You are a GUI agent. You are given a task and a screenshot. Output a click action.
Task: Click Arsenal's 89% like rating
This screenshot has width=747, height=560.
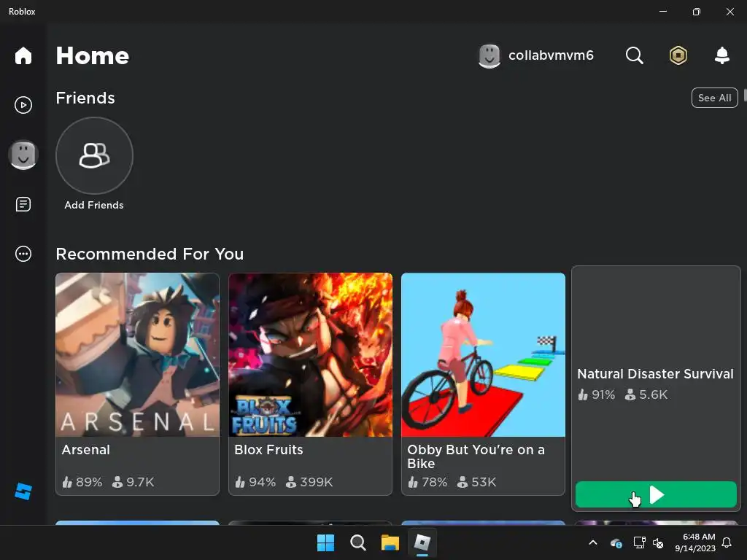coord(82,482)
